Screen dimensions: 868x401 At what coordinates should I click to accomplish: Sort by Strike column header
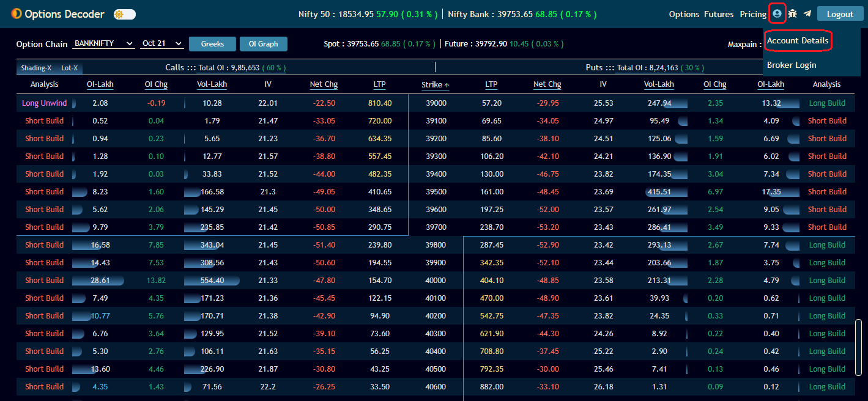point(435,85)
